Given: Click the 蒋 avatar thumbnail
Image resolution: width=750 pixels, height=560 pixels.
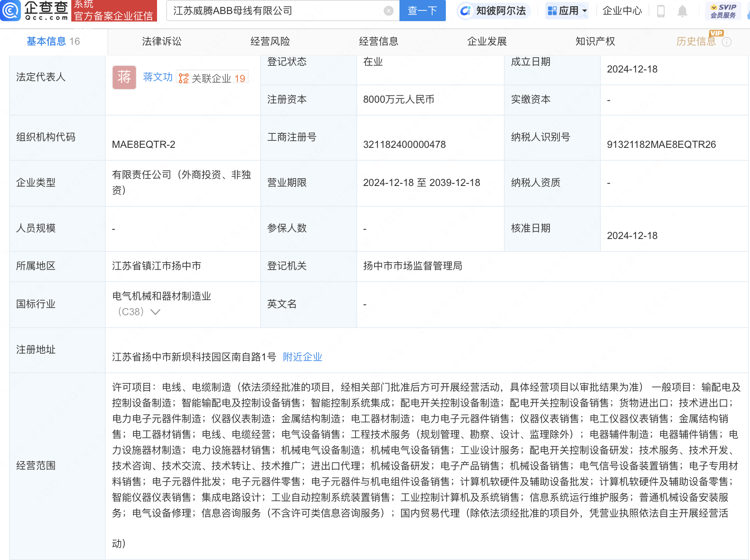Looking at the screenshot, I should (124, 77).
